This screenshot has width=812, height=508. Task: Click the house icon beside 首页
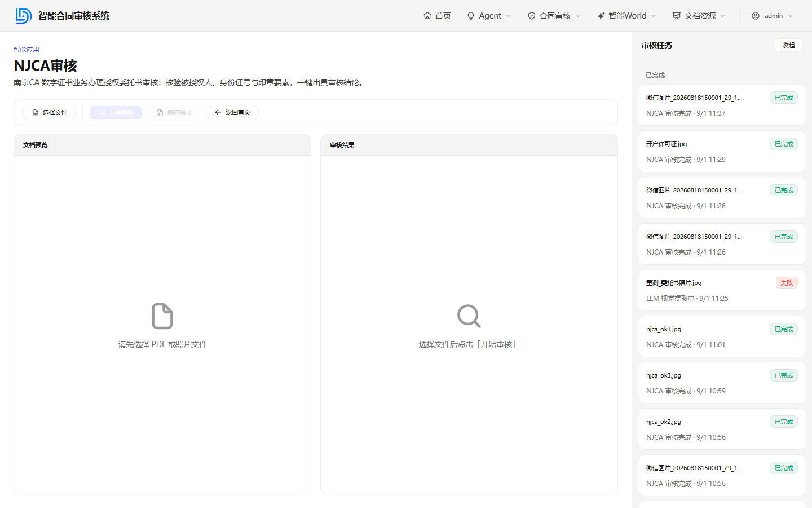pos(427,16)
